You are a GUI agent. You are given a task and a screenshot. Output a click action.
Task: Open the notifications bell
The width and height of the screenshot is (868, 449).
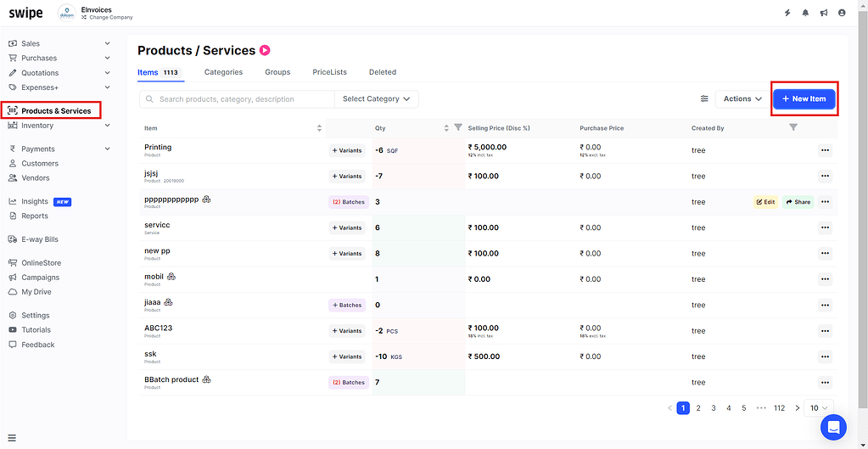point(805,14)
